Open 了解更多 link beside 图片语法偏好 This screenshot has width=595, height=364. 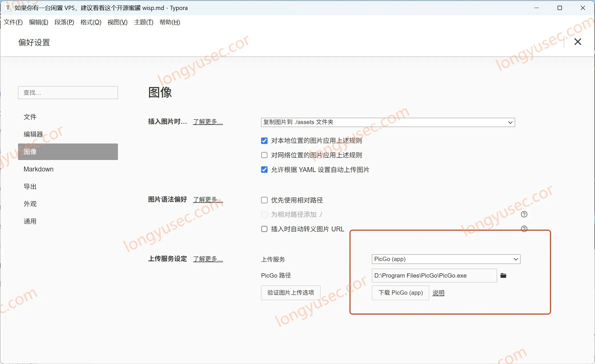pyautogui.click(x=208, y=200)
